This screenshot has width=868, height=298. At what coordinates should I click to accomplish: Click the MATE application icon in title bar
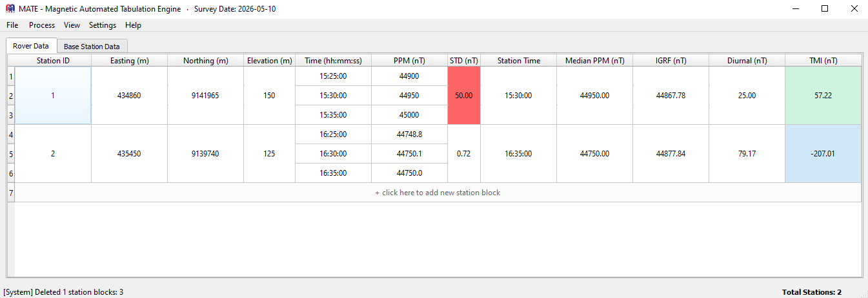[10, 9]
